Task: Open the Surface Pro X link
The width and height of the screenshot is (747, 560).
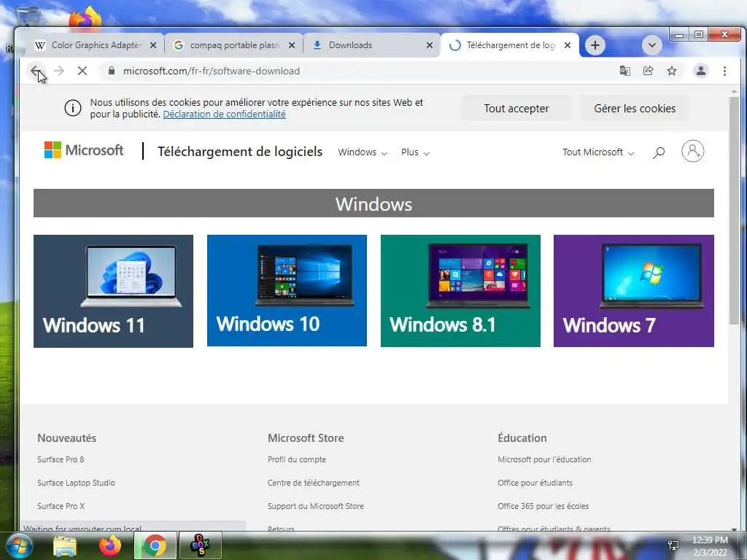Action: pyautogui.click(x=61, y=506)
